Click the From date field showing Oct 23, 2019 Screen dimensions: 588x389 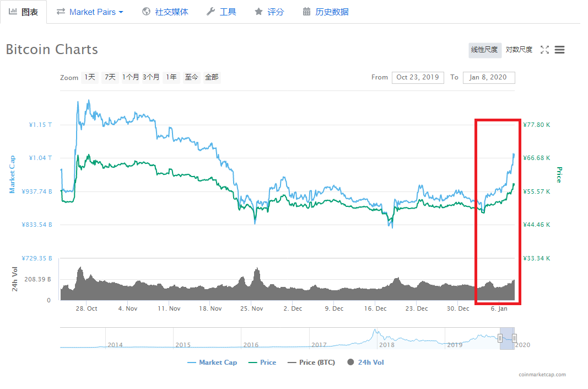(417, 77)
